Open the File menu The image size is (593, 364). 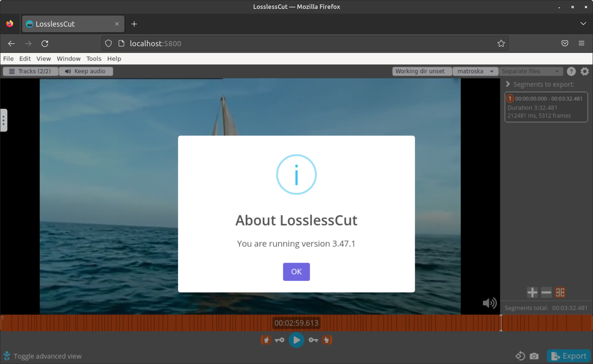(x=8, y=58)
